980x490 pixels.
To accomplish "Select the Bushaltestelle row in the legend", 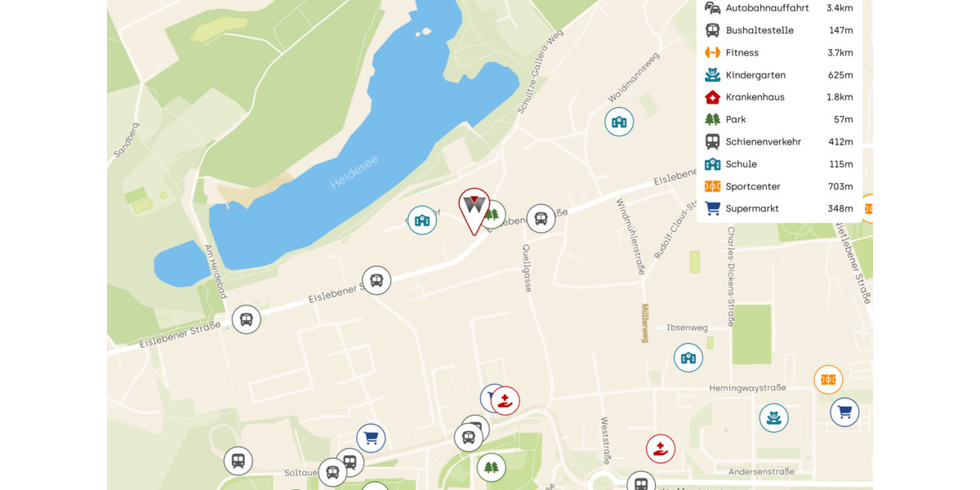I will (x=779, y=30).
